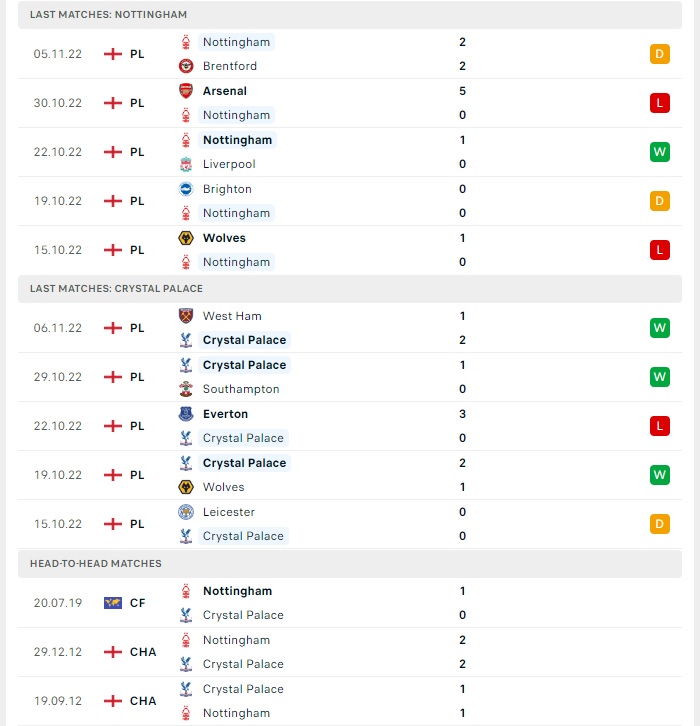Viewport: 700px width, 726px height.
Task: Click the L result badge for Arsenal match
Action: click(660, 103)
